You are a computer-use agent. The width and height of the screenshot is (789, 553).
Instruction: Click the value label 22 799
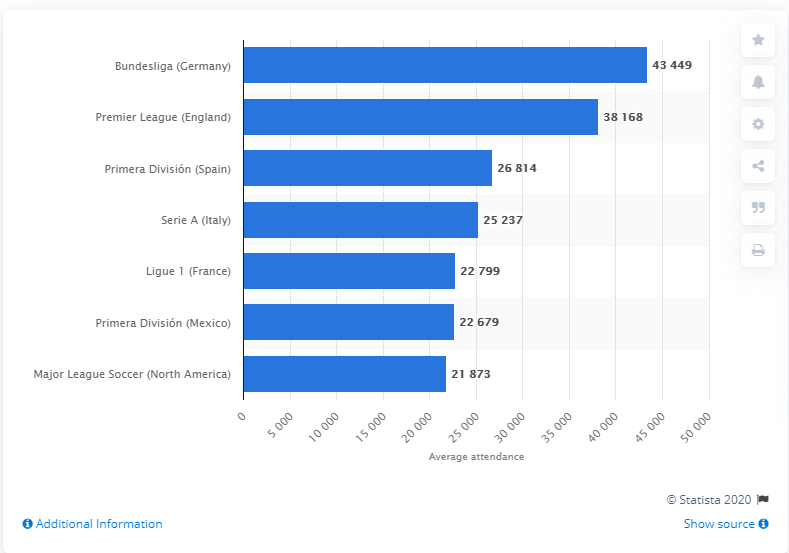tap(480, 271)
